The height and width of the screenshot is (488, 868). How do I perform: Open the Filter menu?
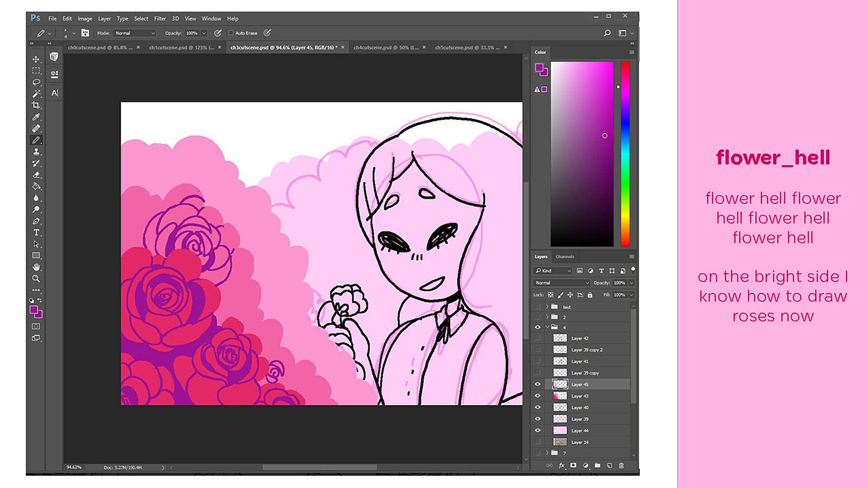click(160, 19)
